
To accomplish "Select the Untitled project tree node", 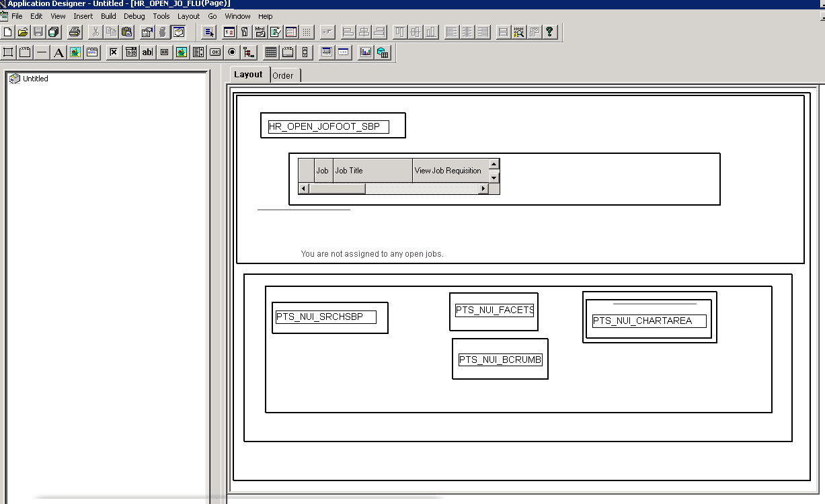I will click(x=36, y=79).
